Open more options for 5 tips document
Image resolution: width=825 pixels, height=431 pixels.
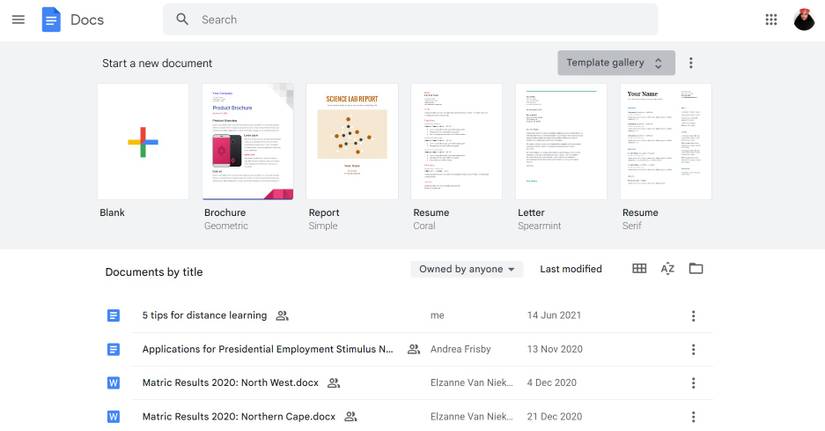pos(693,316)
